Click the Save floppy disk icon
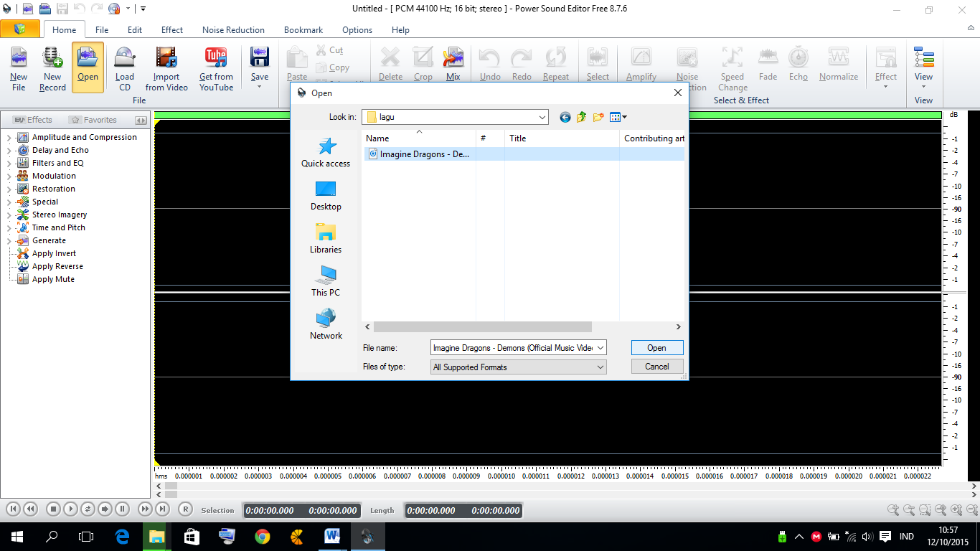 pos(260,57)
